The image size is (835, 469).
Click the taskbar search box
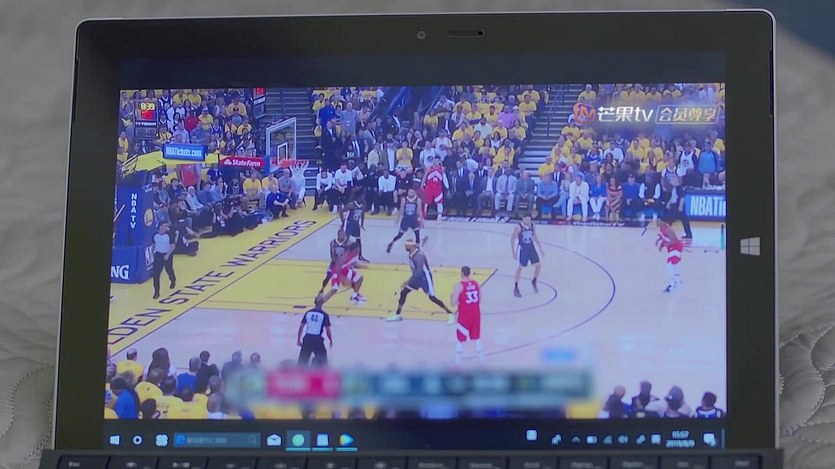point(217,440)
